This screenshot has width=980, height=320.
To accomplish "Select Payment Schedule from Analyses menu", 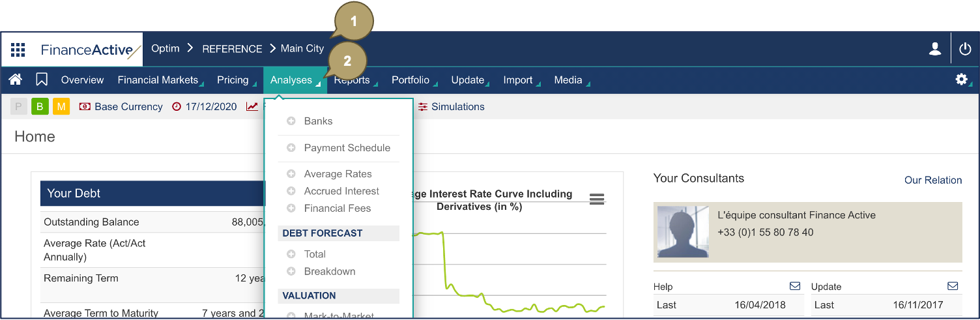I will tap(347, 148).
